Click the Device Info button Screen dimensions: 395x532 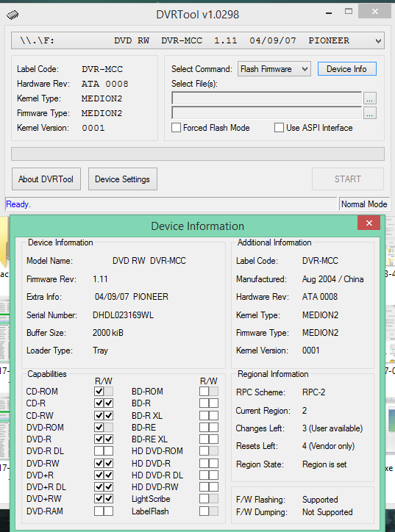346,69
